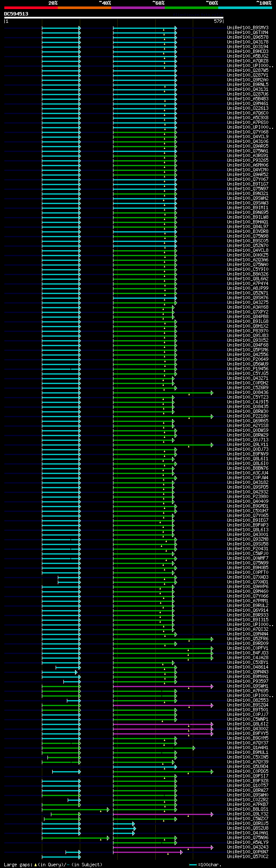Click the UniRef100_B8BN76 label

click(x=248, y=468)
